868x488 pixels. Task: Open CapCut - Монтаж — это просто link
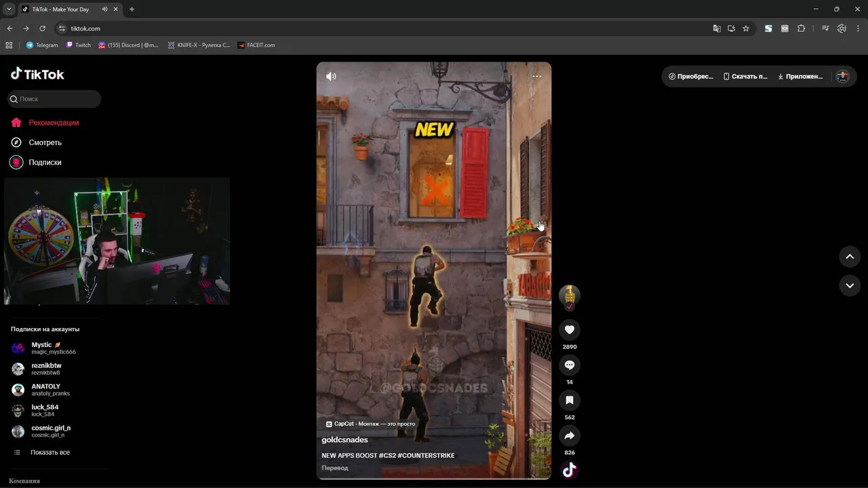[x=370, y=424]
